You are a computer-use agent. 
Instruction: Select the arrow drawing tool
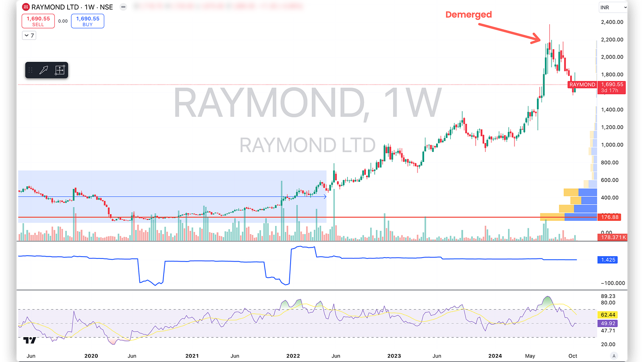coord(44,70)
